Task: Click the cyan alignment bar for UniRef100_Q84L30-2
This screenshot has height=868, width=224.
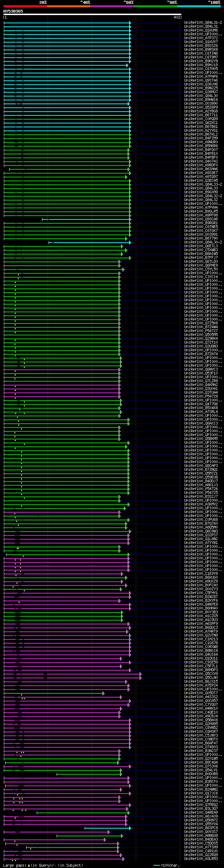Action: pos(90,242)
